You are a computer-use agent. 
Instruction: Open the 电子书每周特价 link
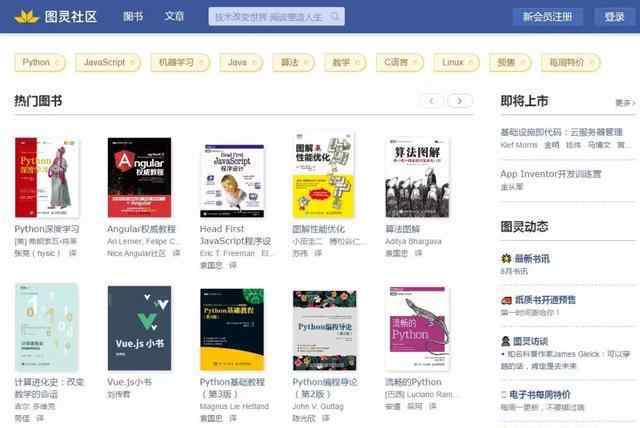pos(540,395)
